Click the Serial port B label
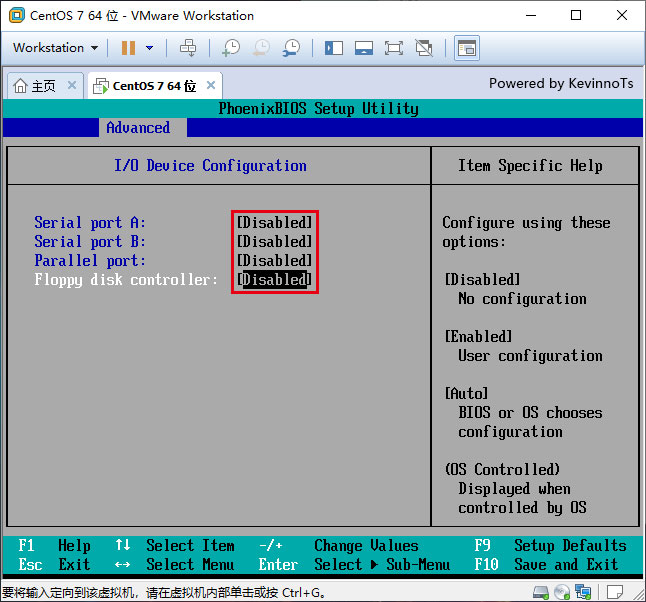This screenshot has height=602, width=646. coord(90,242)
